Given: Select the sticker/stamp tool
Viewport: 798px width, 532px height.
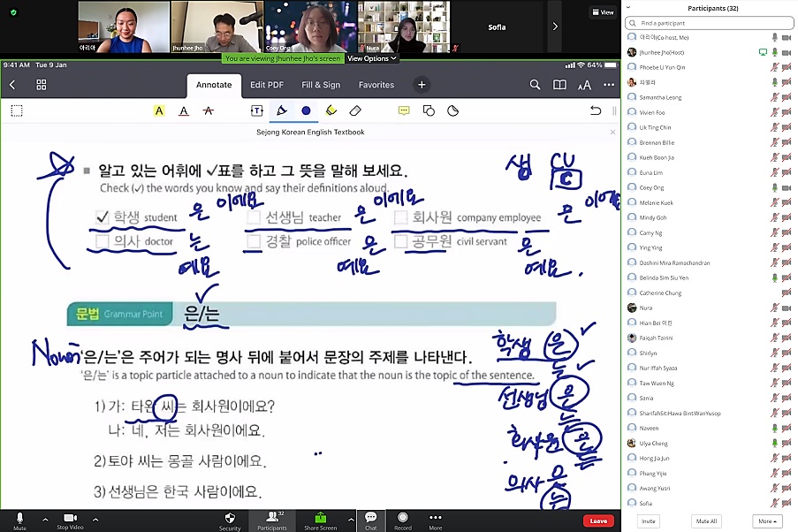Looking at the screenshot, I should click(453, 110).
